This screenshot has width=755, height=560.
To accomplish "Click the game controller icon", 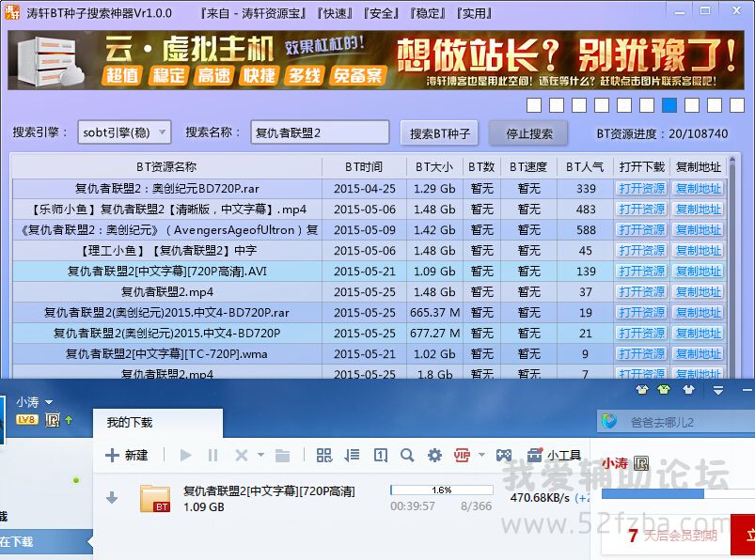I will point(504,456).
